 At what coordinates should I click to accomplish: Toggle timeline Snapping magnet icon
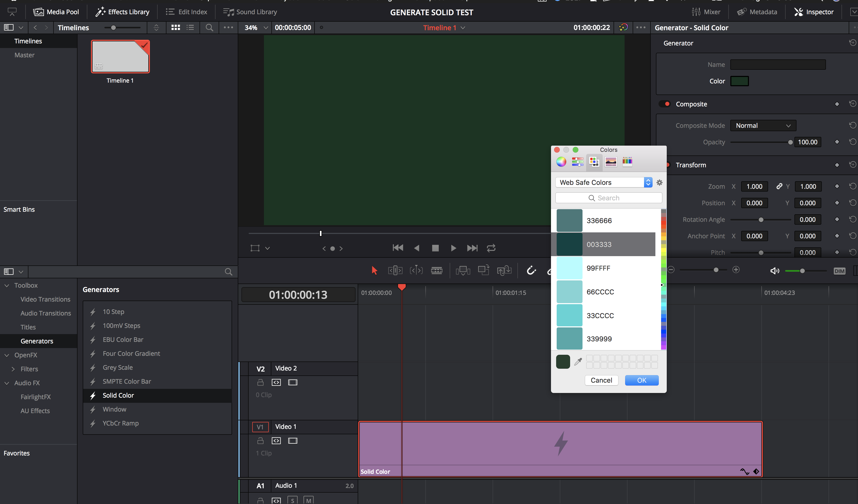click(x=531, y=270)
